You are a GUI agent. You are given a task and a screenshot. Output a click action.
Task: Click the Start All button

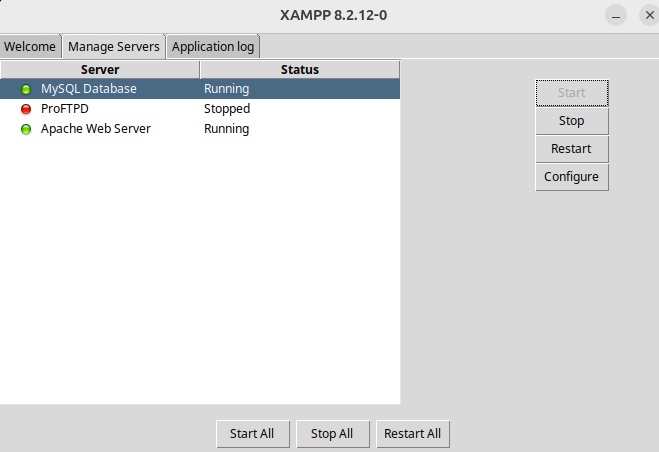253,433
